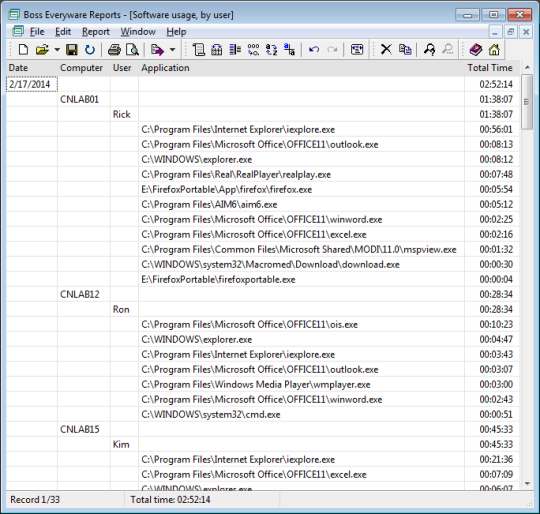Click the calculator-style grouping icon
The width and height of the screenshot is (540, 514).
[x=217, y=50]
